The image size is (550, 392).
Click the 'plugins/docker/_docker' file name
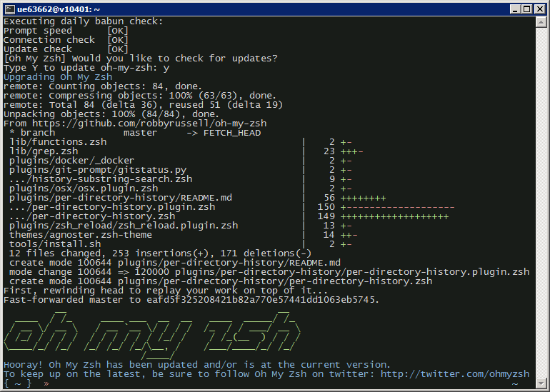click(x=71, y=161)
